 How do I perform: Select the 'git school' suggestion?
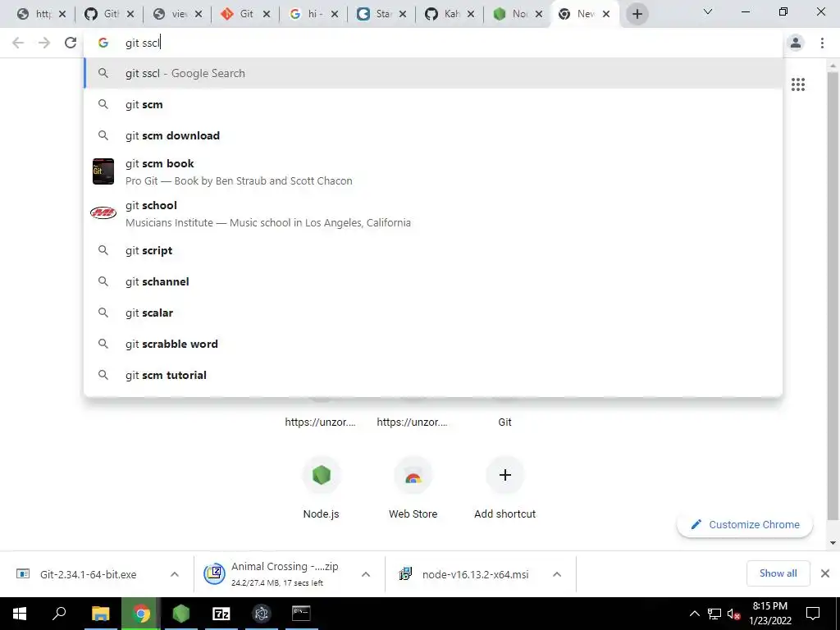point(433,213)
